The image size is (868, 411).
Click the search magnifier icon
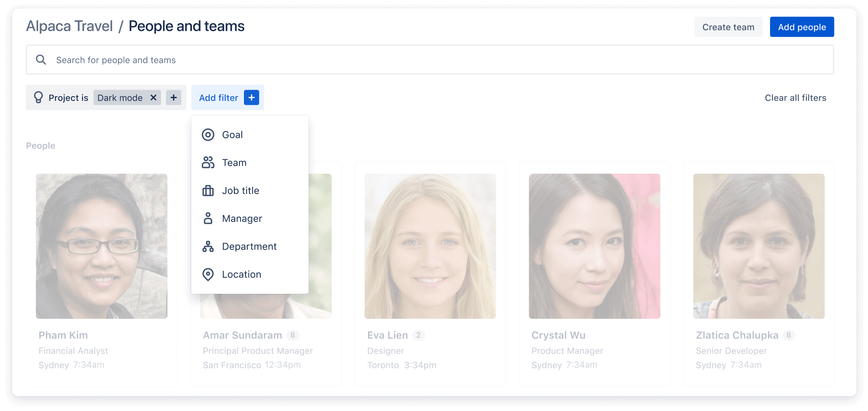tap(41, 60)
